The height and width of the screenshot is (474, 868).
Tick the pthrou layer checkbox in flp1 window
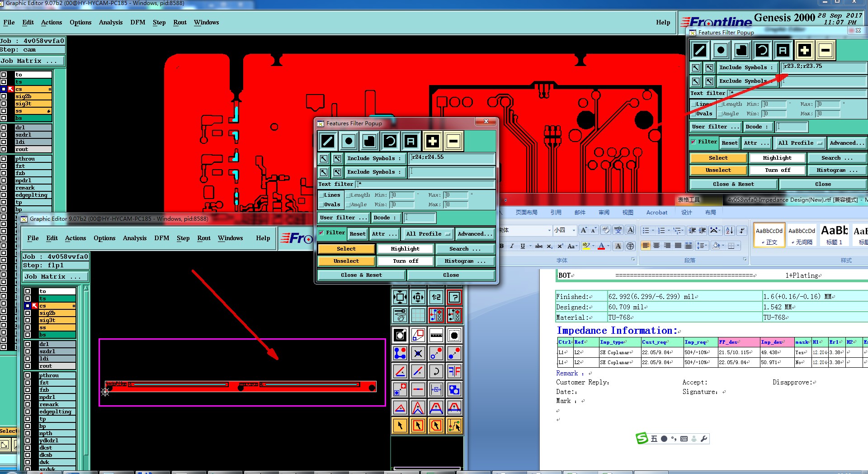28,375
